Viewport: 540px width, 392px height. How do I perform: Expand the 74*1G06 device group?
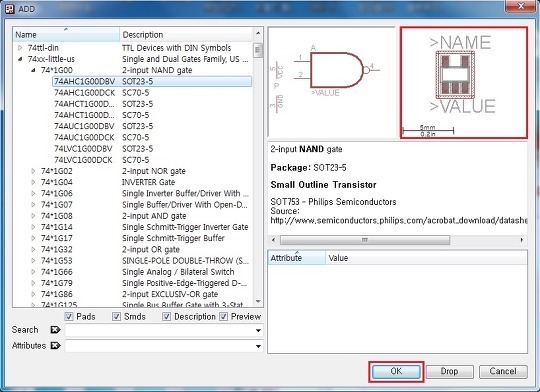pyautogui.click(x=33, y=193)
